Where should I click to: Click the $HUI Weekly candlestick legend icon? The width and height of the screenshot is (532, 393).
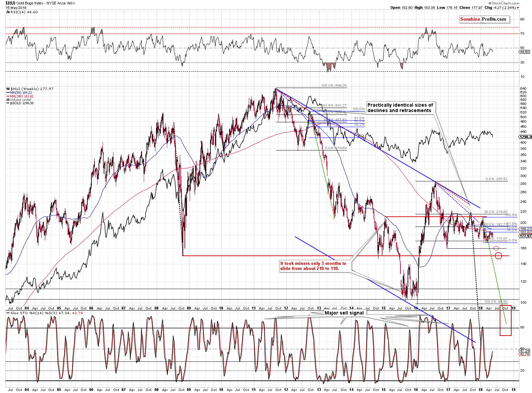[x=8, y=89]
